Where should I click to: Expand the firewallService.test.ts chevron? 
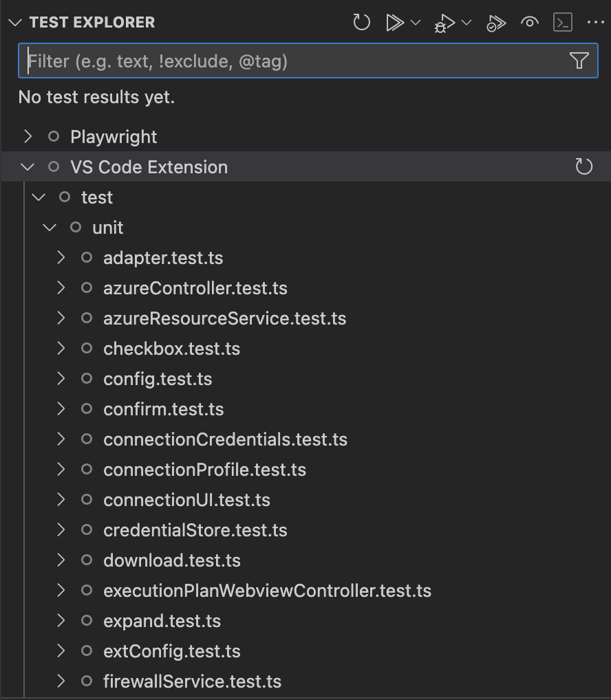(x=61, y=681)
